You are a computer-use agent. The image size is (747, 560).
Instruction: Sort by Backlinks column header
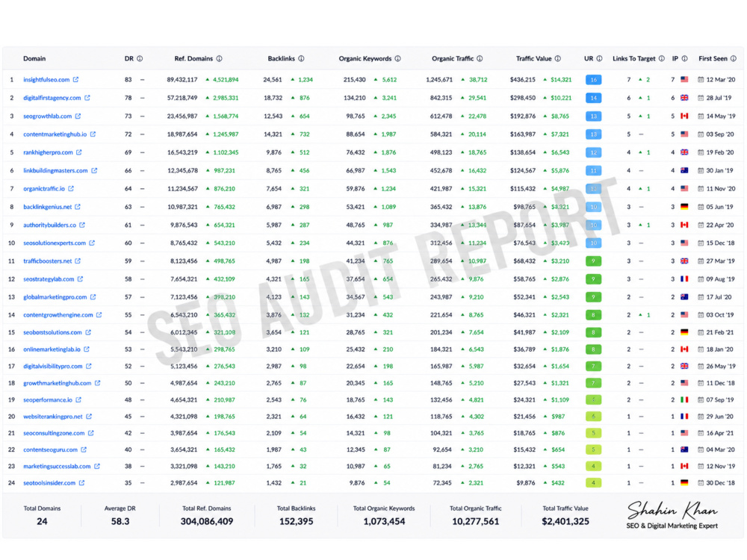(x=281, y=58)
